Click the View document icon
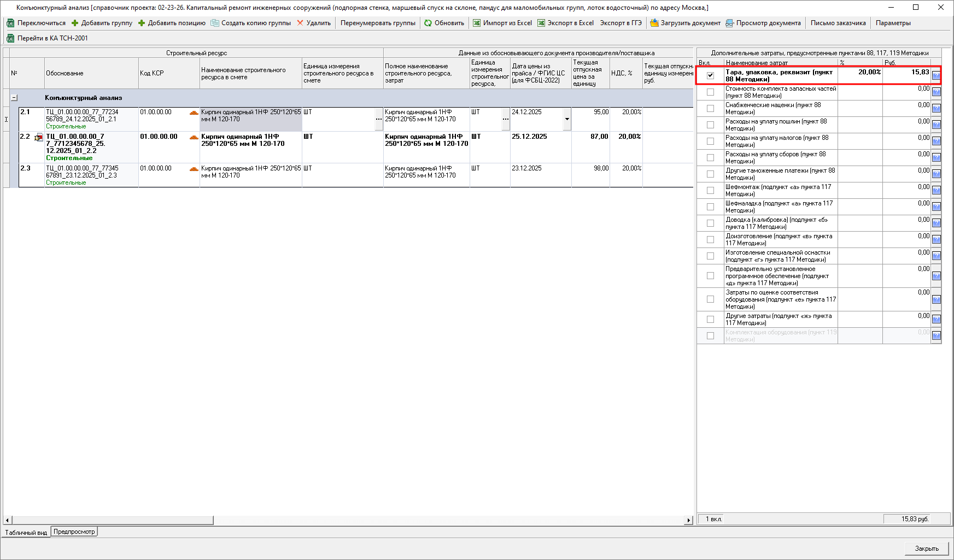Screen dimensions: 954x560 (730, 23)
